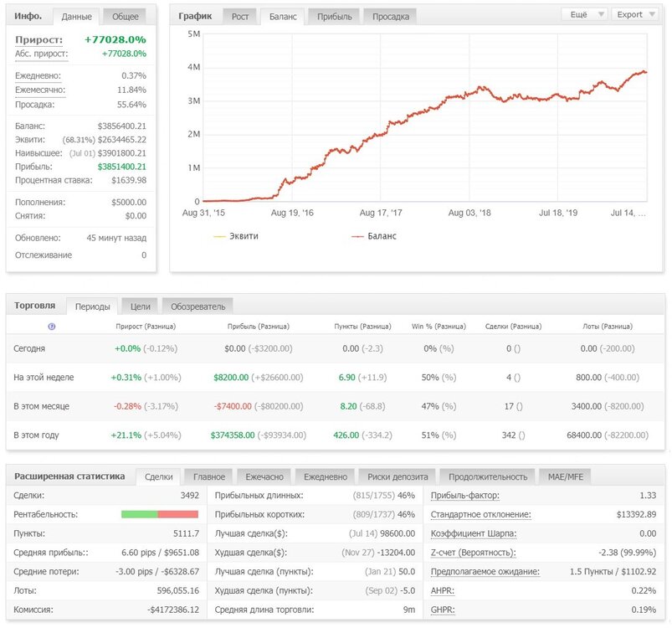Click the Комиссия value -$4172386.12
Screen dimensions: 672x628
pos(173,610)
